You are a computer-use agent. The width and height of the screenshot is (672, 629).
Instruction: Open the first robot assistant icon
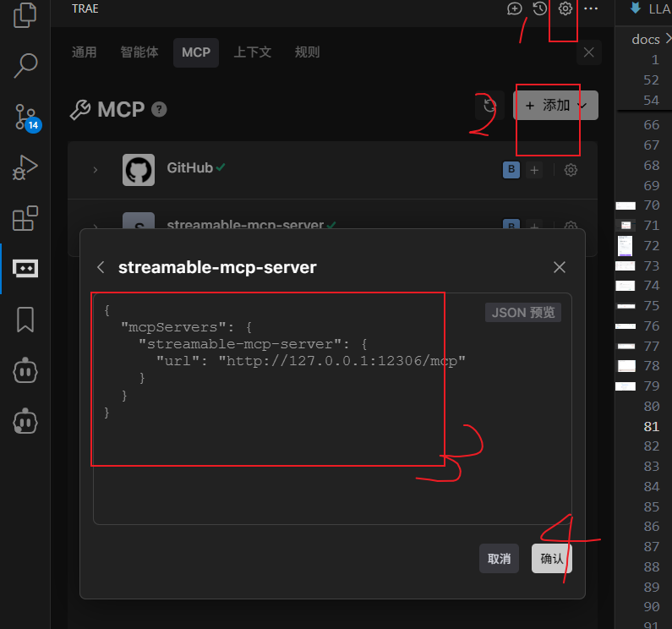[x=25, y=370]
